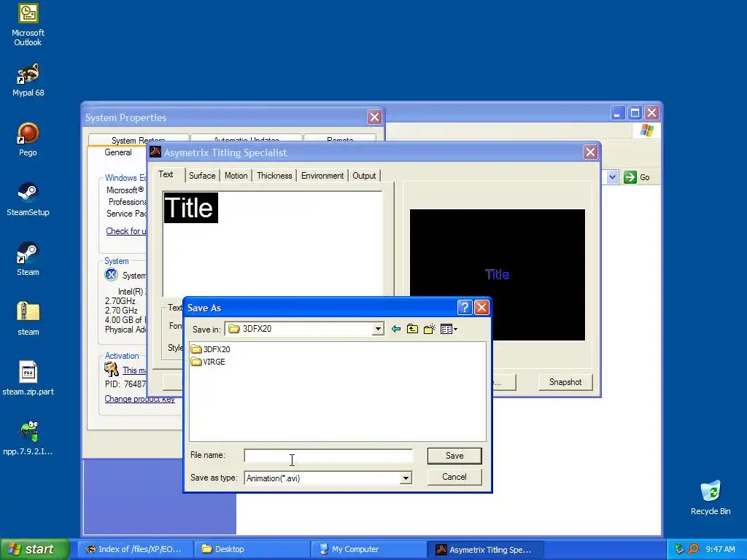
Task: Open the Save as type dropdown arrow
Action: click(406, 478)
